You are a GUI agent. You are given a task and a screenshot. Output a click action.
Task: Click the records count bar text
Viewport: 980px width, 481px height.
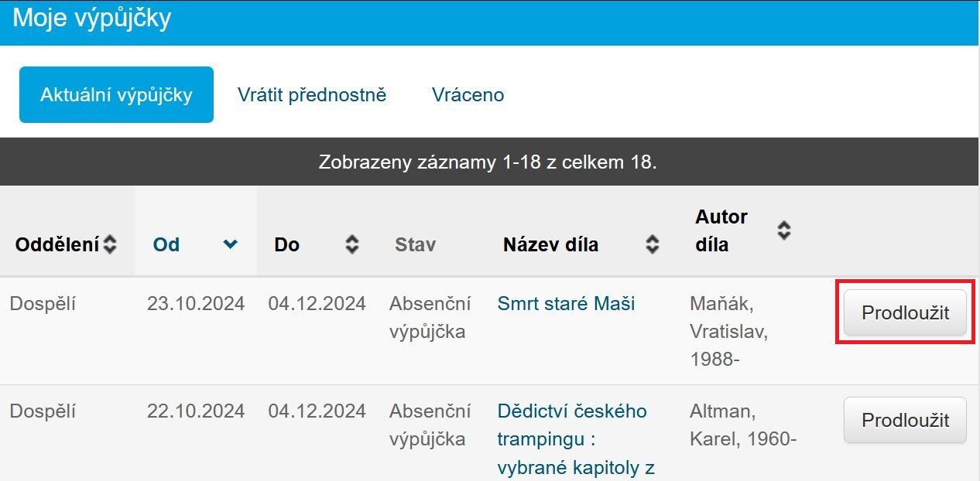coord(488,162)
